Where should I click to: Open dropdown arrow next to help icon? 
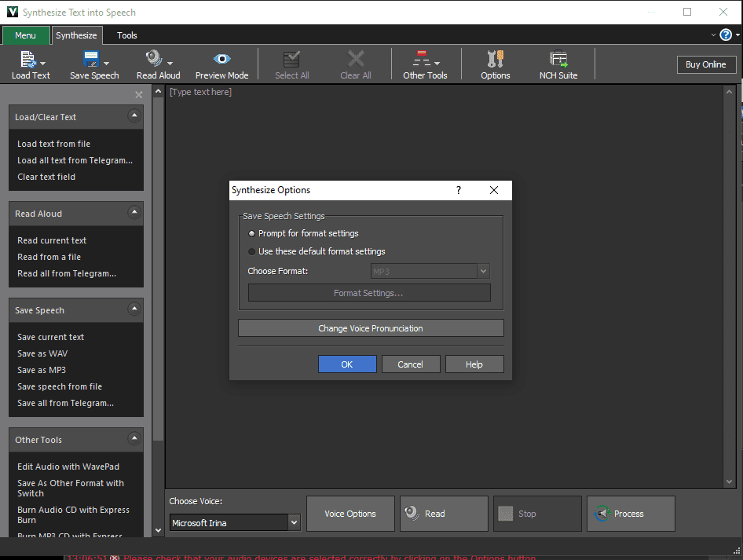point(738,35)
